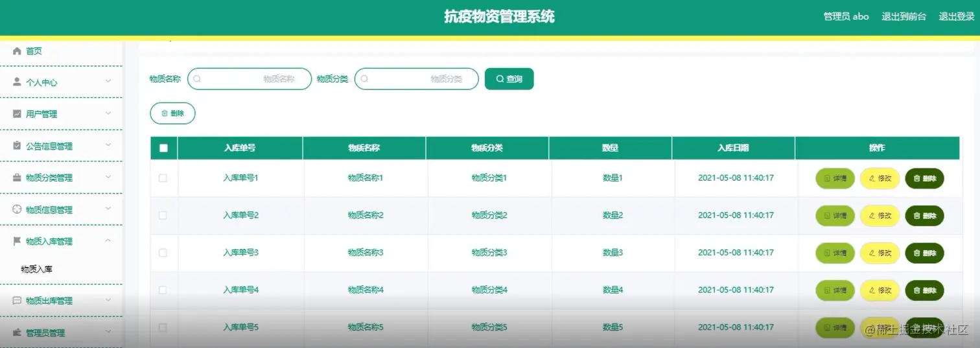
Task: Click 修改 for 入库单号2
Action: [880, 216]
